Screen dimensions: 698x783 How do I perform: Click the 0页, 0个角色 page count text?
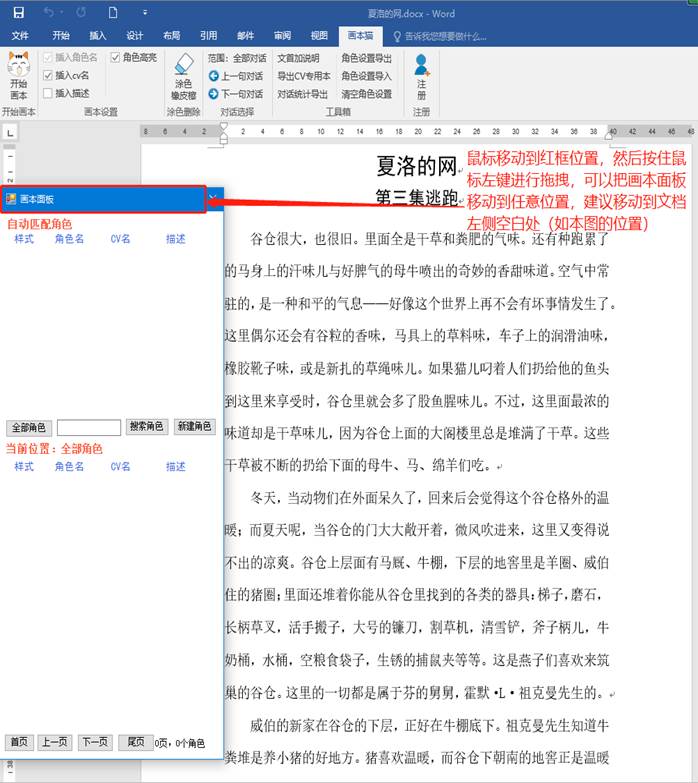click(180, 743)
